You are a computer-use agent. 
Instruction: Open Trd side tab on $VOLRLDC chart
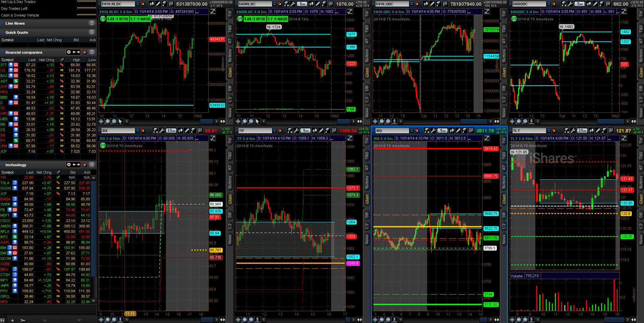coord(230,14)
